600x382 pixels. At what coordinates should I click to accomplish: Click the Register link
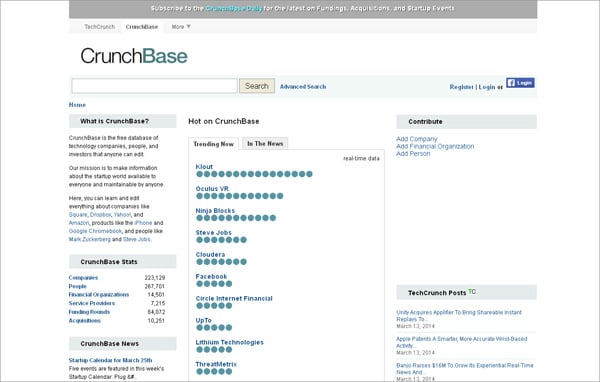tap(461, 87)
